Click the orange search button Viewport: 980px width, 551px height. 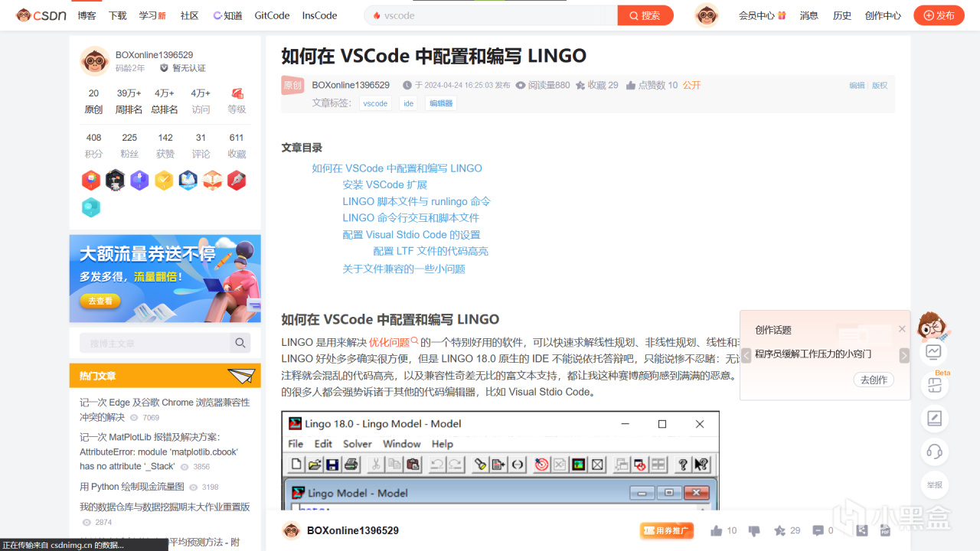(x=645, y=15)
